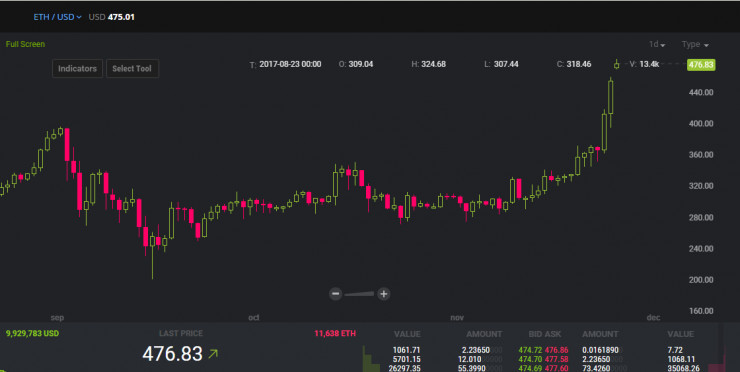The width and height of the screenshot is (740, 372).
Task: Click the 476.83 current price tag
Action: click(x=701, y=65)
